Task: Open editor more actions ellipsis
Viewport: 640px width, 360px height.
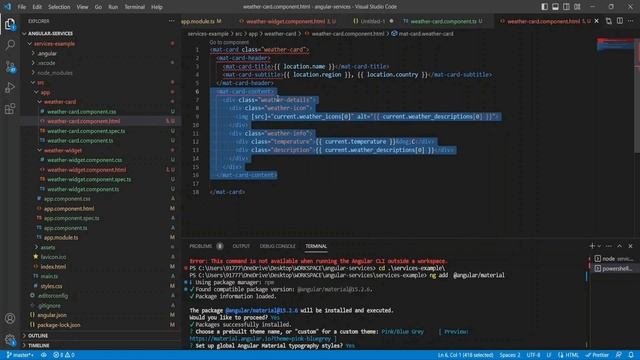Action: coord(631,21)
